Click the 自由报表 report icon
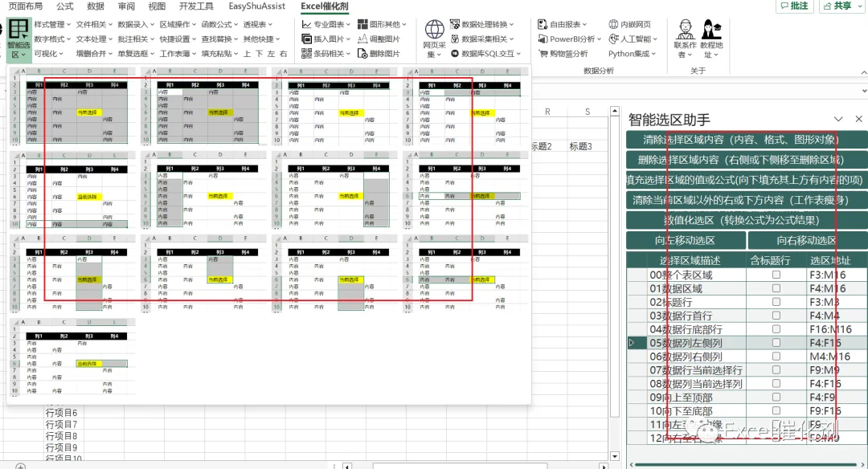This screenshot has height=469, width=868. point(542,24)
